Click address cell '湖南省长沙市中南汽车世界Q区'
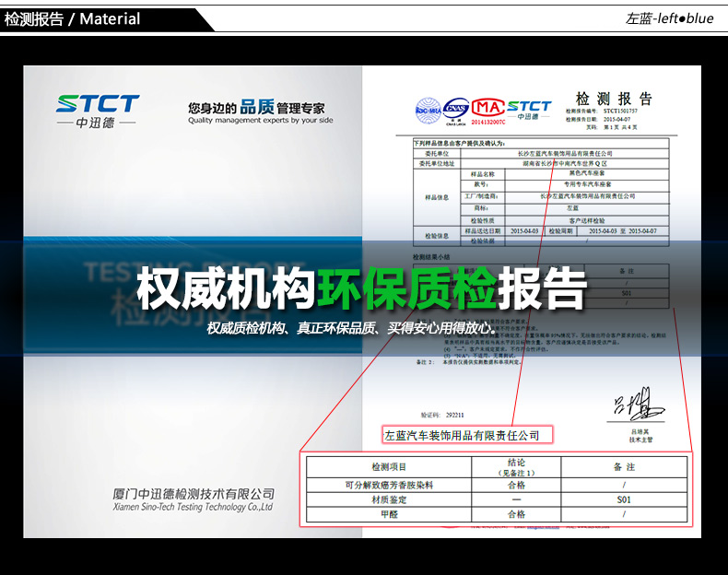The width and height of the screenshot is (728, 575). 565,164
